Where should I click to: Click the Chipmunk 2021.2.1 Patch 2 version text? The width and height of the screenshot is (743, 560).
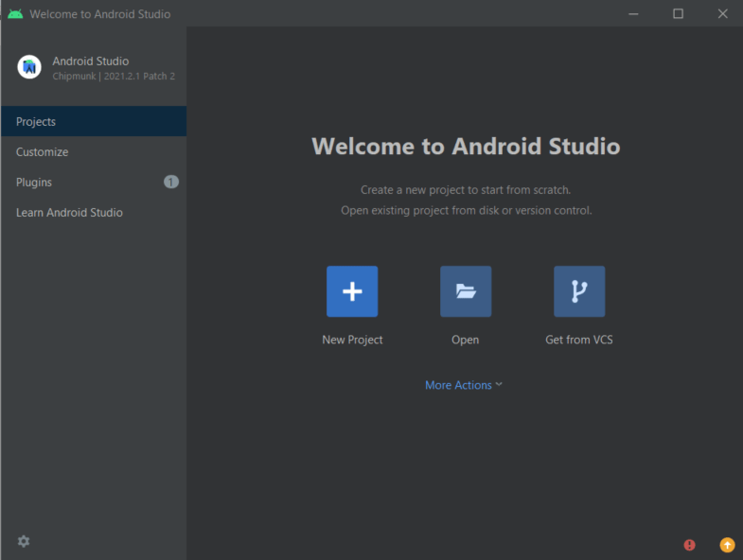pyautogui.click(x=114, y=77)
